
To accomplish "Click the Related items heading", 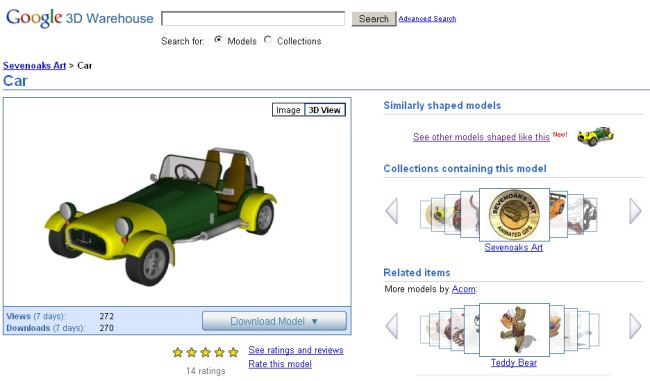I will point(417,273).
